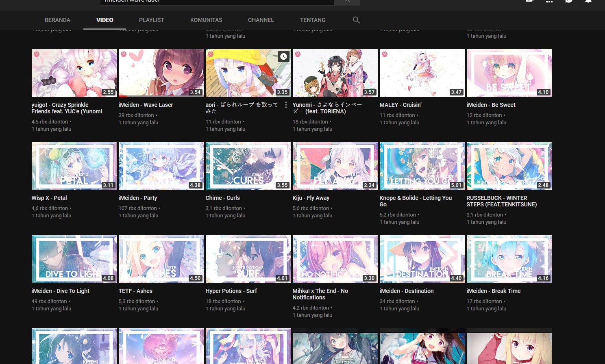Select the VIDEO tab

click(105, 20)
